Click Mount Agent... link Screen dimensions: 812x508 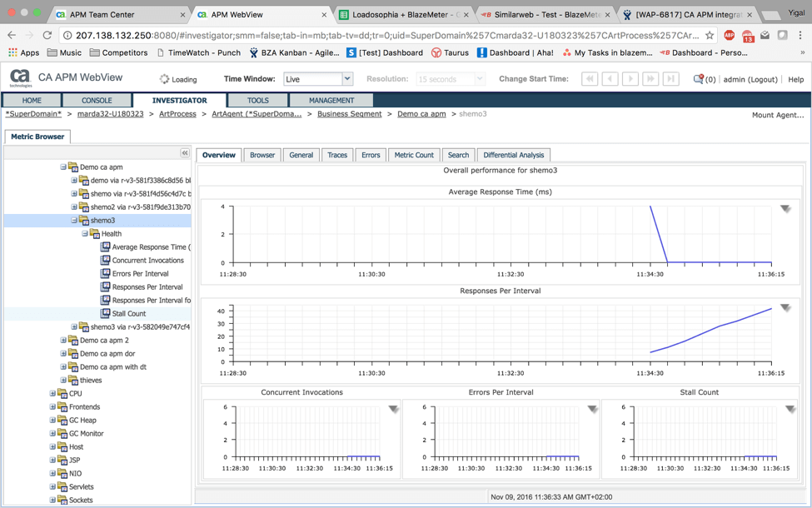tap(778, 115)
